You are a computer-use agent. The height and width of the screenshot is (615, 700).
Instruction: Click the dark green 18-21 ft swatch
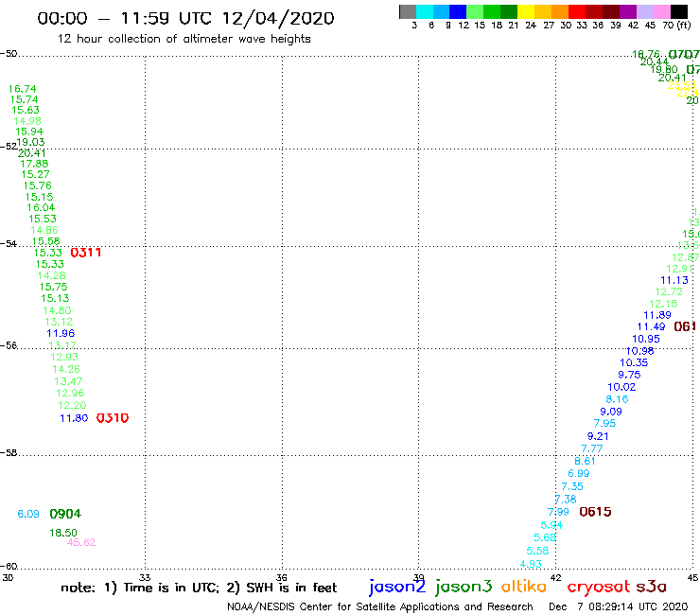(509, 11)
